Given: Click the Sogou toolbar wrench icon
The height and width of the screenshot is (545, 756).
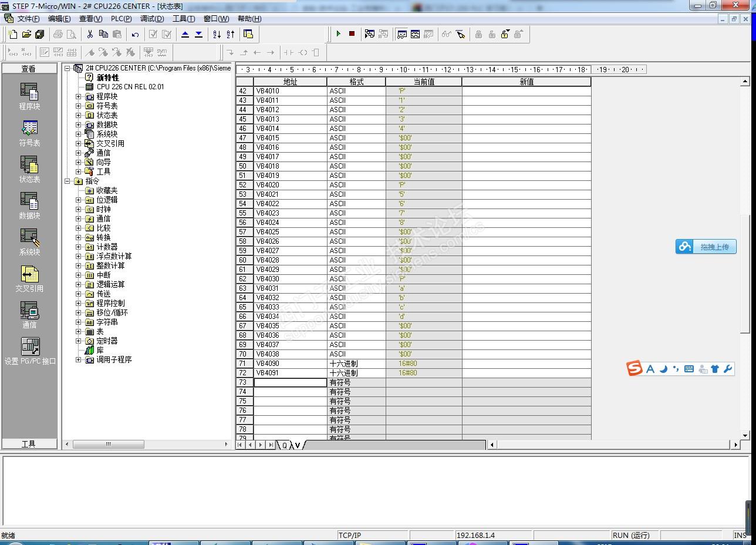Looking at the screenshot, I should pyautogui.click(x=728, y=369).
